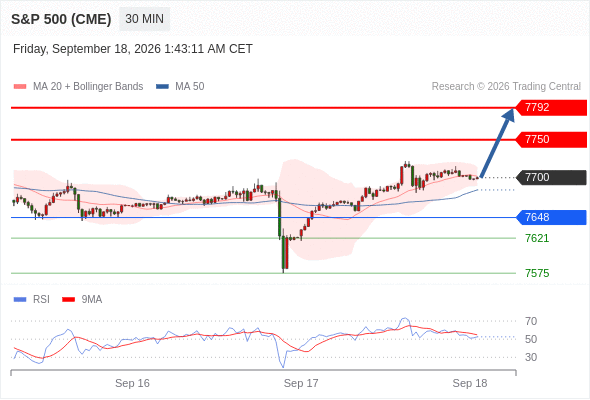Click the pink MA 20 Bollinger legend swatch
Viewport: 590px width, 400px height.
pyautogui.click(x=20, y=87)
